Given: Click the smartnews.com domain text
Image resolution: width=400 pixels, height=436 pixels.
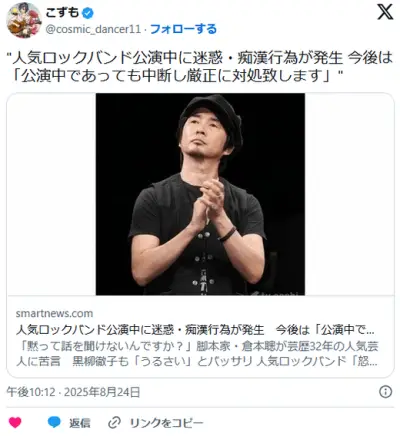Looking at the screenshot, I should 54,313.
